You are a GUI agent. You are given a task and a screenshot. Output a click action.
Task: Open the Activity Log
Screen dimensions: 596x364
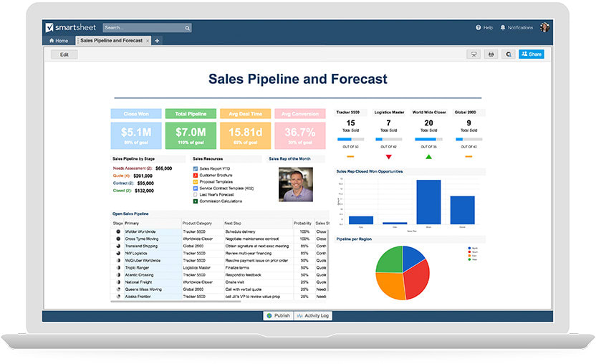click(x=313, y=316)
